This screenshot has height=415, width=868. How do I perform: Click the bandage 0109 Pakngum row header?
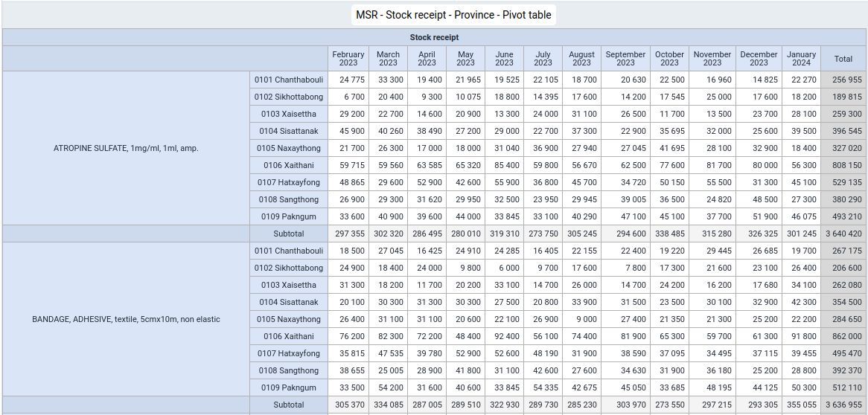[x=289, y=388]
